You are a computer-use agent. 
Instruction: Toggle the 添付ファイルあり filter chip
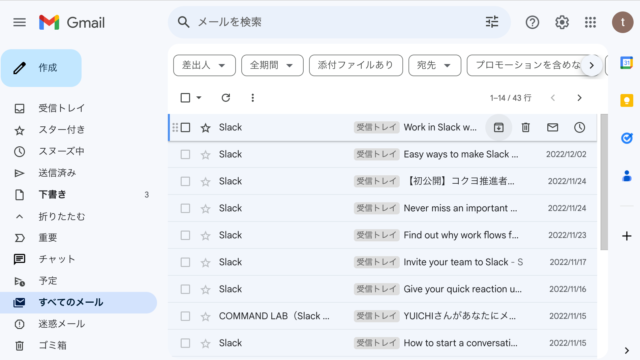[356, 65]
